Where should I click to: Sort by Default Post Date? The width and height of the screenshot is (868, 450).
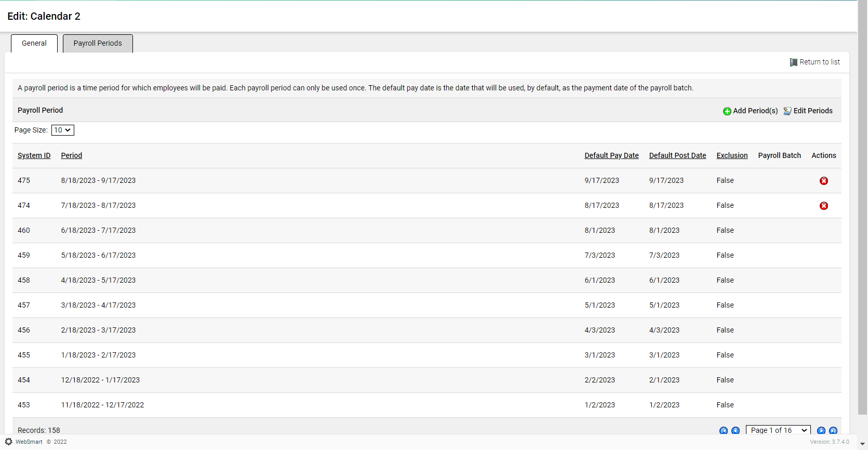[x=677, y=155]
